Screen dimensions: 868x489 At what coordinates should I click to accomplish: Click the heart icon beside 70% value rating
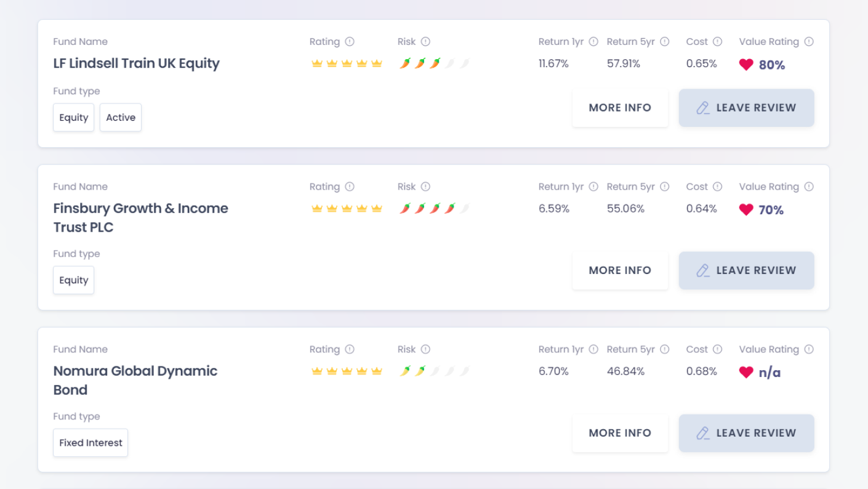tap(746, 210)
